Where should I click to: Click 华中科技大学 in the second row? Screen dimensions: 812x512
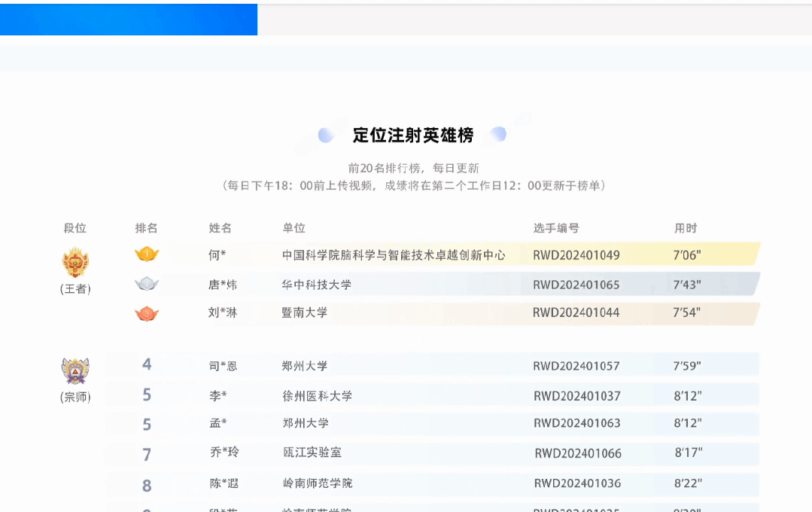pyautogui.click(x=317, y=285)
